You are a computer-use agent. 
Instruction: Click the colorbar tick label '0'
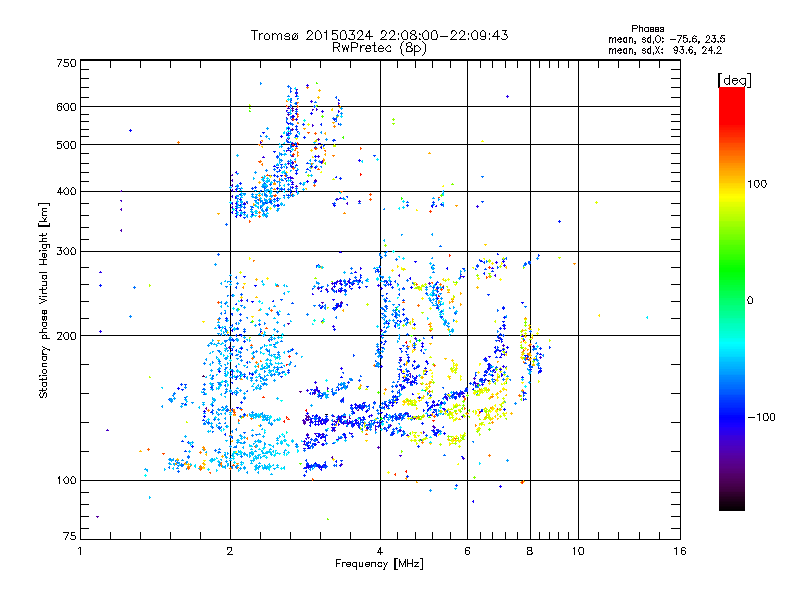coord(750,300)
